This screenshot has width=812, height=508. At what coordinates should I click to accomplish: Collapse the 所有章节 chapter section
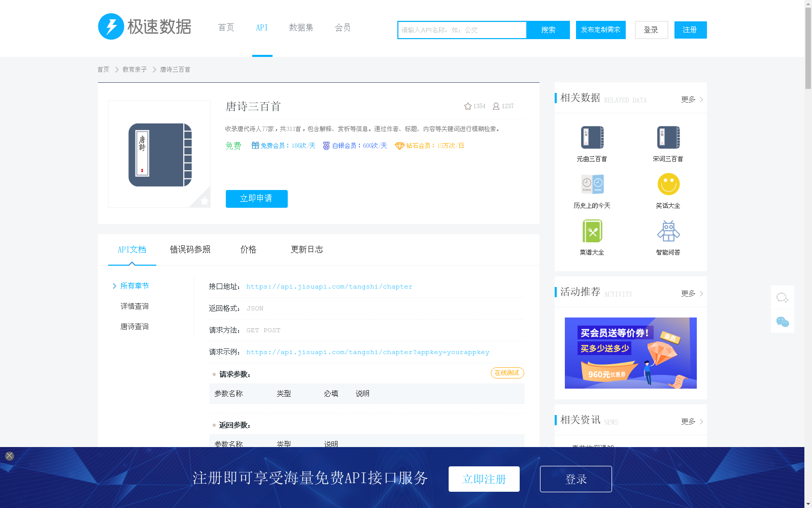[134, 285]
